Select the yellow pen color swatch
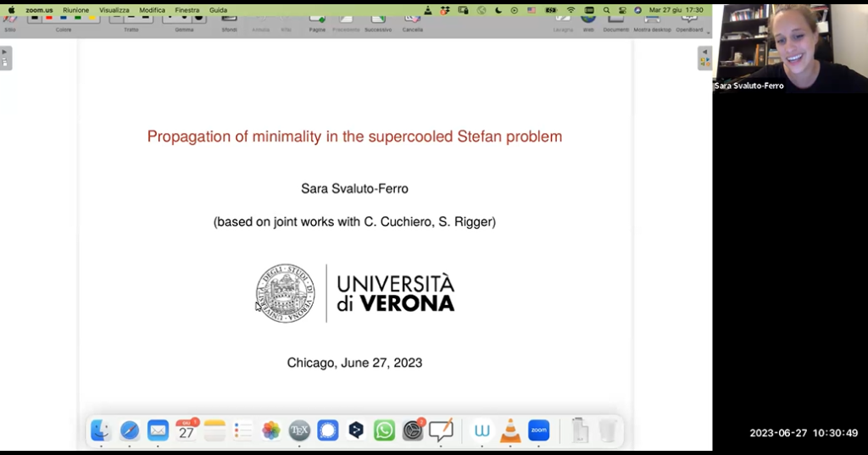Viewport: 868px width, 455px height. pos(92,18)
